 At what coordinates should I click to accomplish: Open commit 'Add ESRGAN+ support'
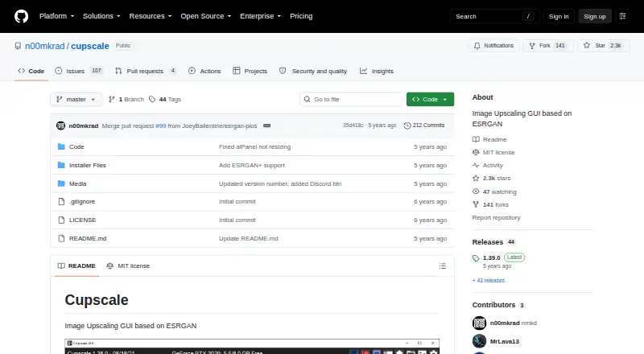[252, 165]
